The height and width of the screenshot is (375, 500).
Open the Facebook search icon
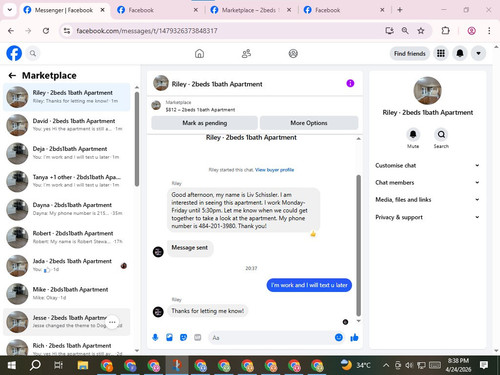33,53
